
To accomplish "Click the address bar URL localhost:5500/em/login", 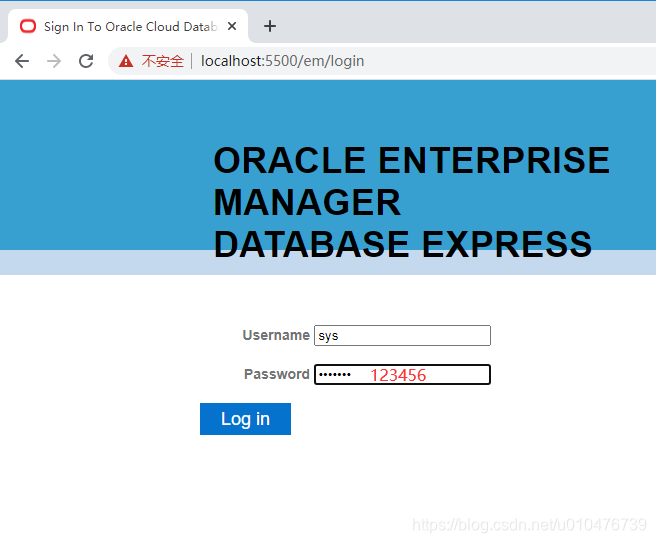I will [282, 61].
